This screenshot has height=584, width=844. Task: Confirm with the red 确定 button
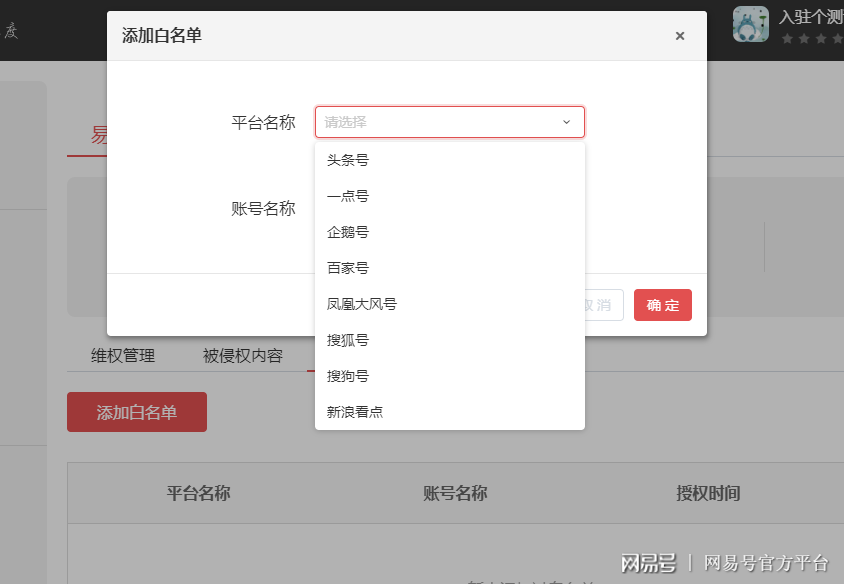663,305
